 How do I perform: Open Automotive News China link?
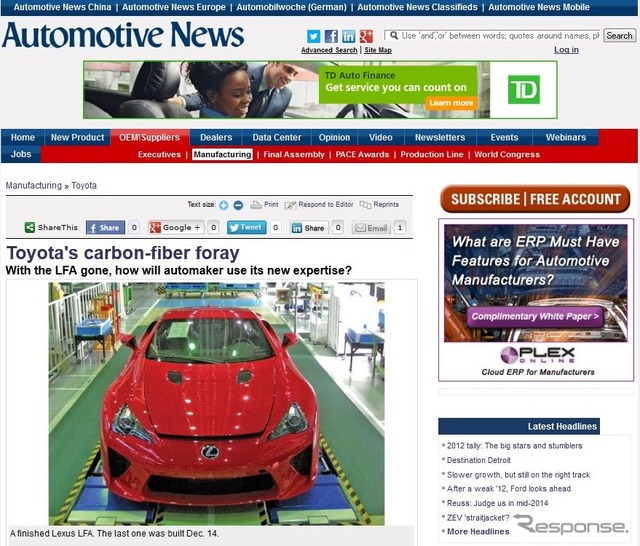pyautogui.click(x=62, y=7)
